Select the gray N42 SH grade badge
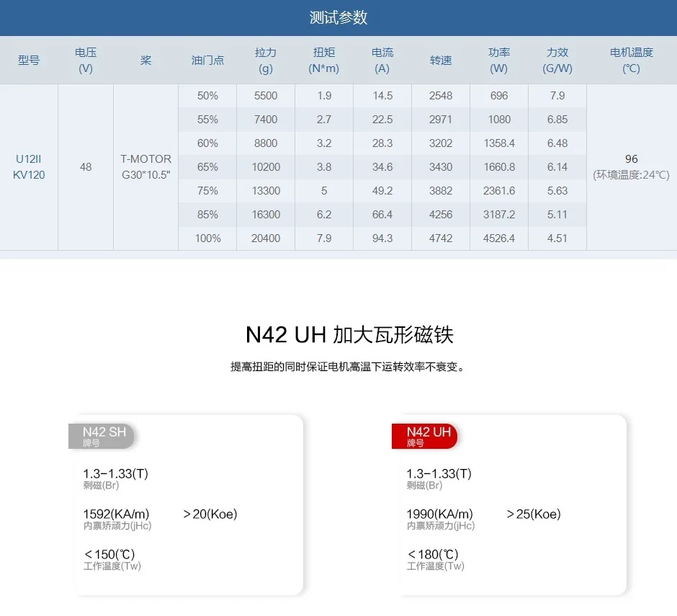Viewport: 677px width, 616px height. 101,436
